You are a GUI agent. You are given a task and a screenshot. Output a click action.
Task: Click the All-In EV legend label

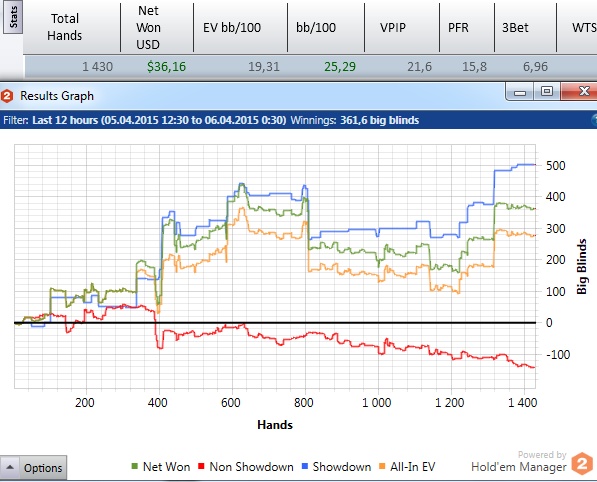coord(412,467)
